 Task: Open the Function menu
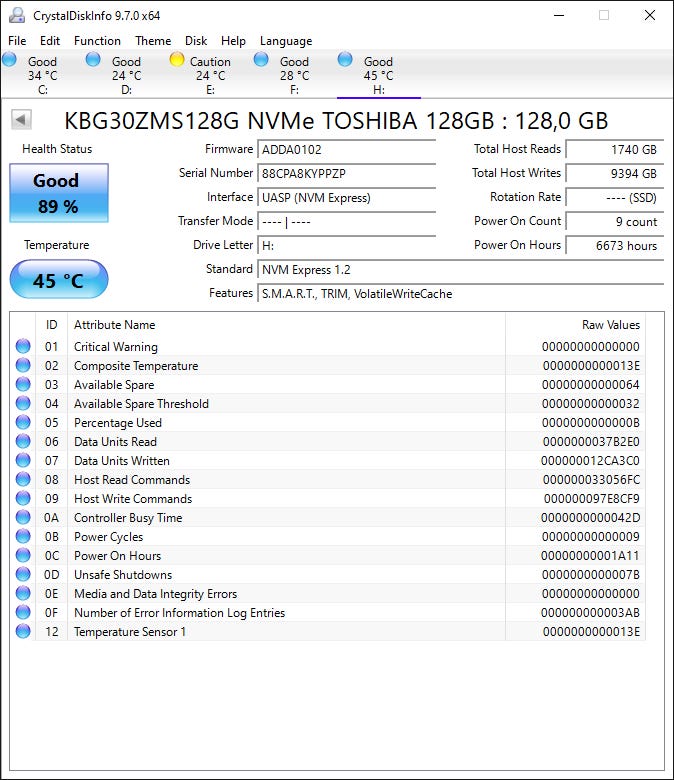tap(97, 41)
